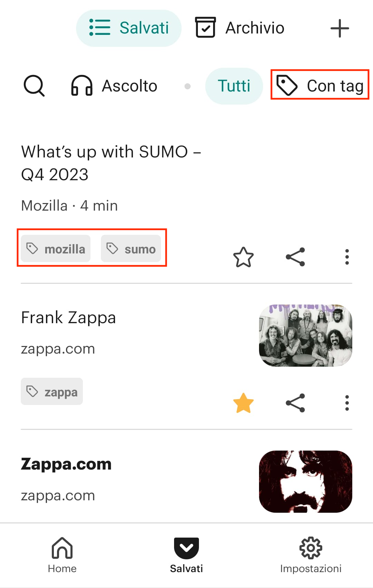Tap the sumo tag chip
The width and height of the screenshot is (373, 588).
131,249
